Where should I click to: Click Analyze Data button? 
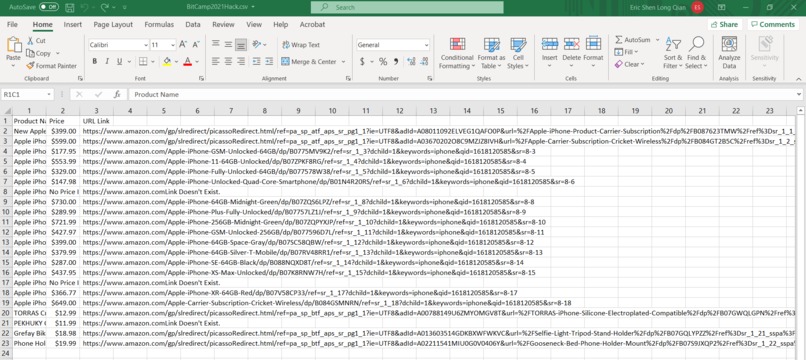729,53
